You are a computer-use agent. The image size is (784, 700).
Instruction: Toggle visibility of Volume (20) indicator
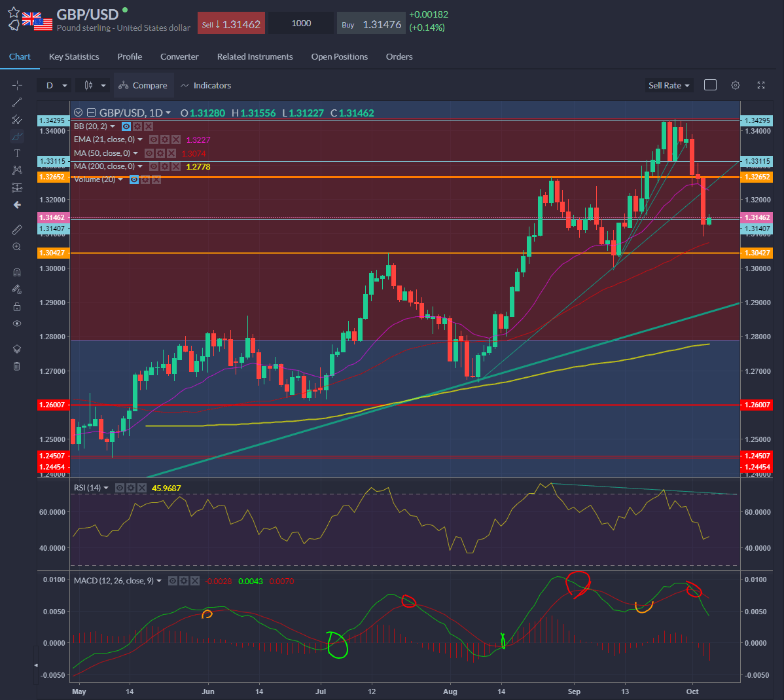point(134,179)
